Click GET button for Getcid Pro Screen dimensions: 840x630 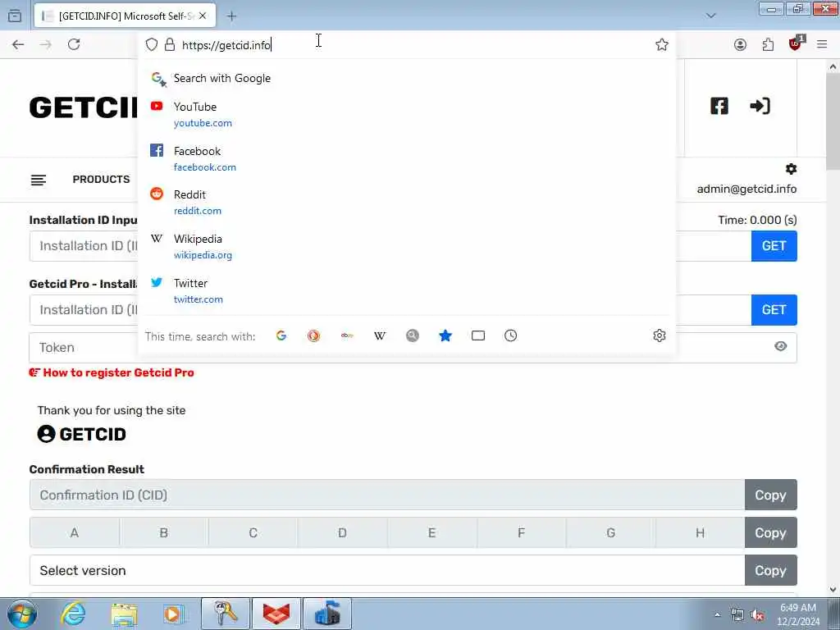pos(774,310)
